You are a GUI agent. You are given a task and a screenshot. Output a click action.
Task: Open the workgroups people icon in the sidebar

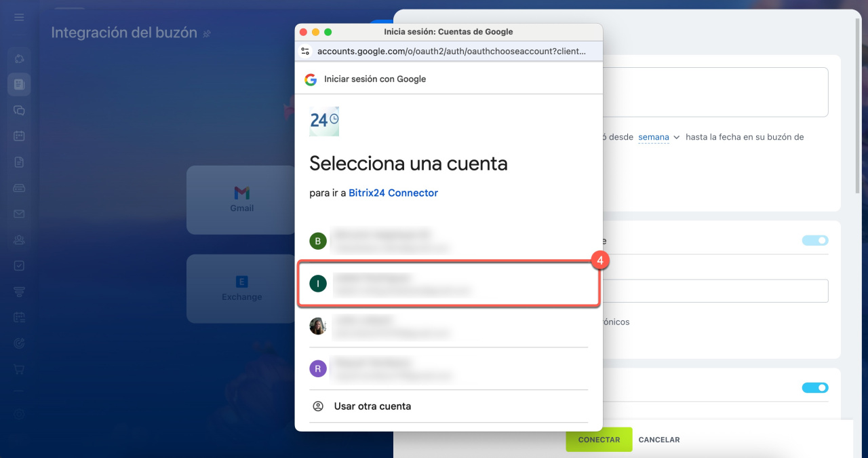[x=19, y=240]
